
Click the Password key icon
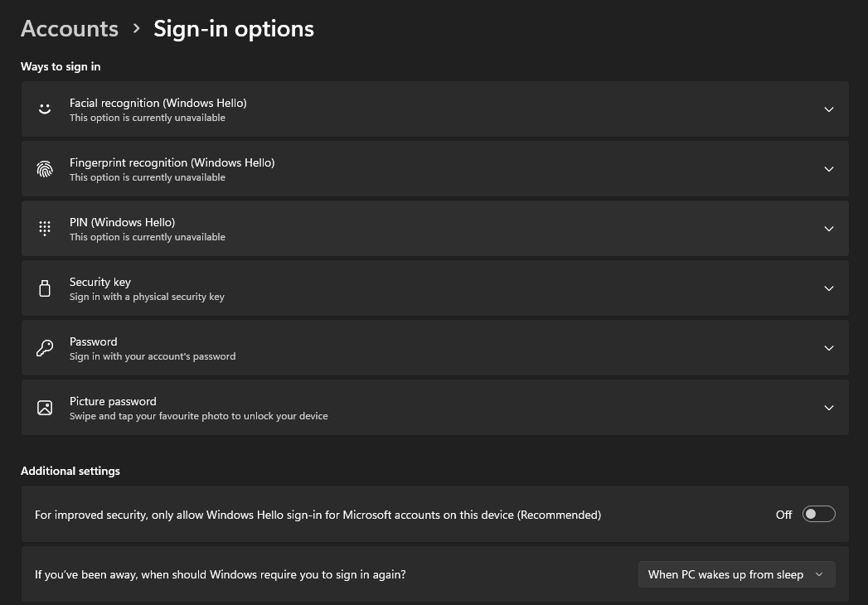(45, 347)
